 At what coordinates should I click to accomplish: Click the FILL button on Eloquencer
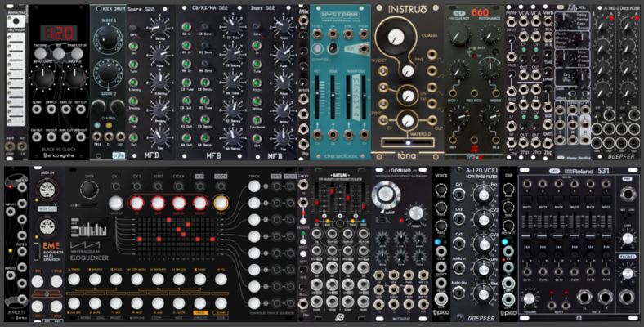pos(221,280)
